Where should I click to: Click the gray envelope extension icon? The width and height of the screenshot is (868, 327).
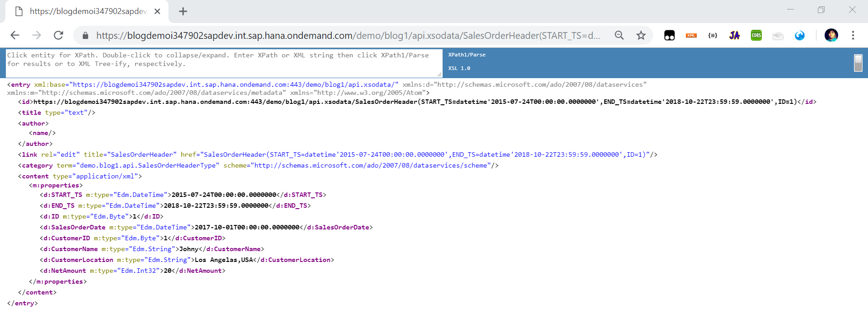[x=778, y=35]
